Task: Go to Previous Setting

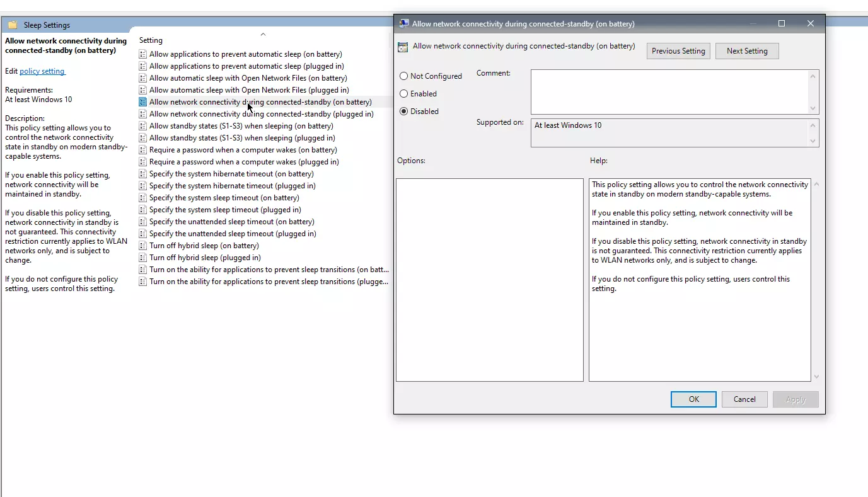Action: pyautogui.click(x=678, y=51)
